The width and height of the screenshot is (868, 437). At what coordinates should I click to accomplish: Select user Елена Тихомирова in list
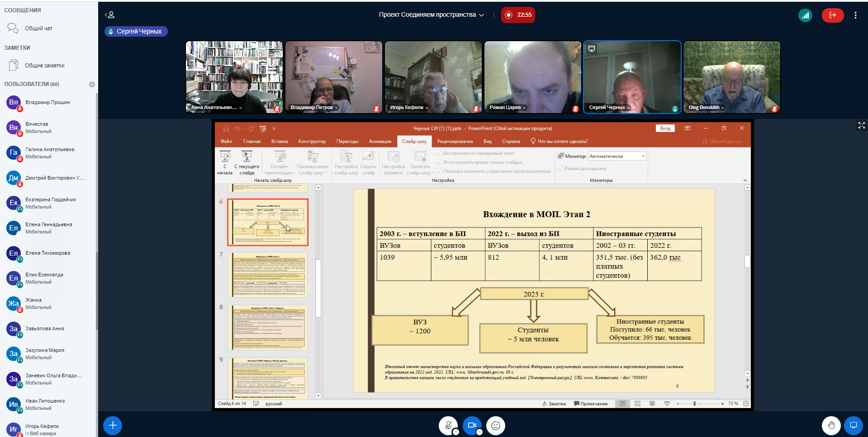click(47, 253)
